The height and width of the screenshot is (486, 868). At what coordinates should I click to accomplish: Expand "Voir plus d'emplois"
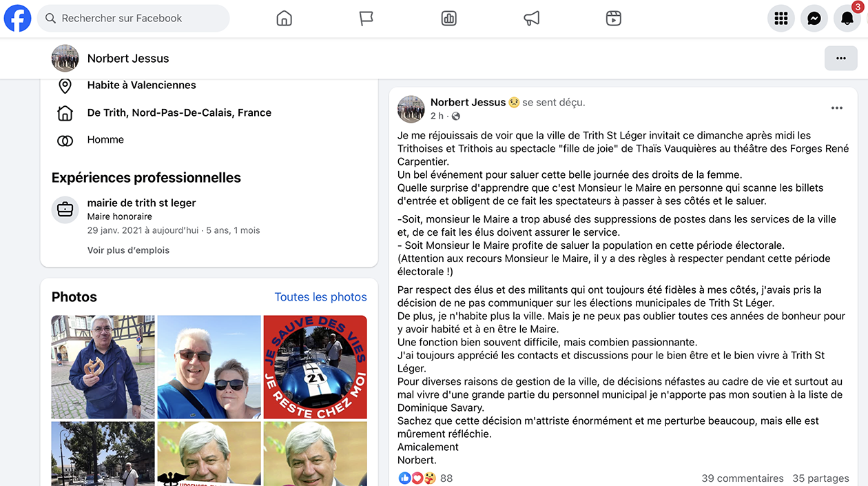click(x=128, y=250)
